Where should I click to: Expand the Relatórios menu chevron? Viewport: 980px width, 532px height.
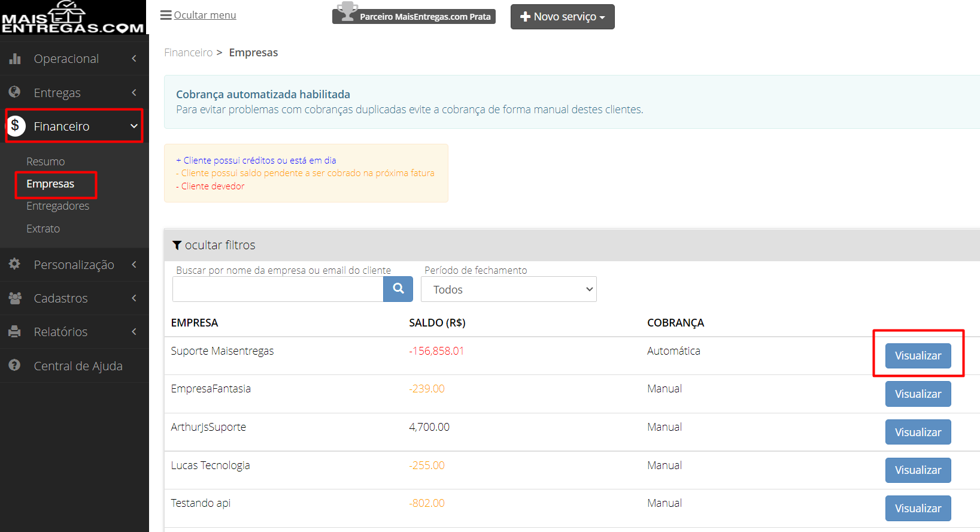click(134, 331)
